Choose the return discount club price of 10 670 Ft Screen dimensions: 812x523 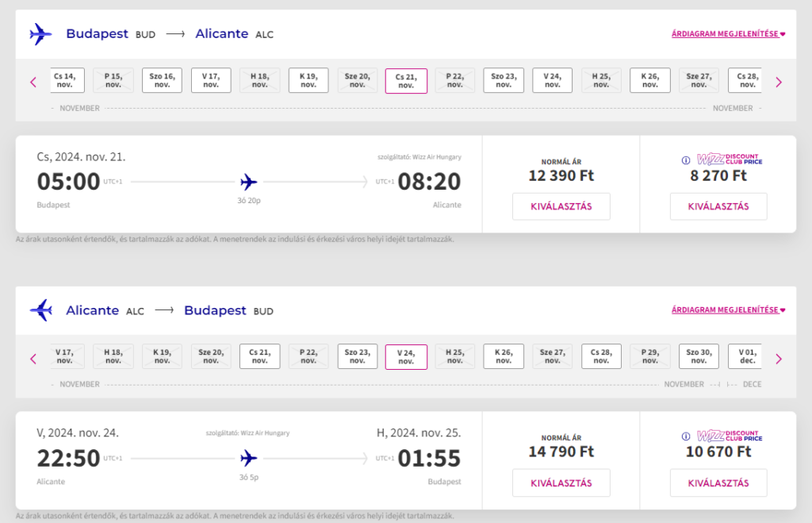(x=718, y=483)
